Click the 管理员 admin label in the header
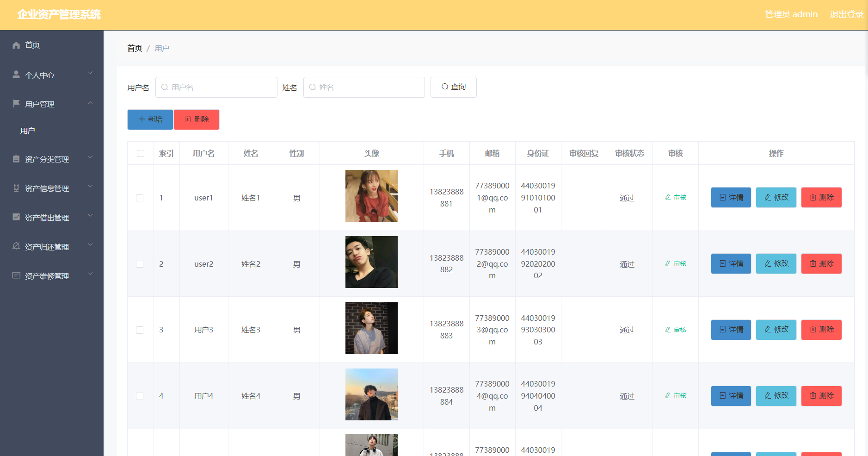This screenshot has height=456, width=868. pos(791,14)
